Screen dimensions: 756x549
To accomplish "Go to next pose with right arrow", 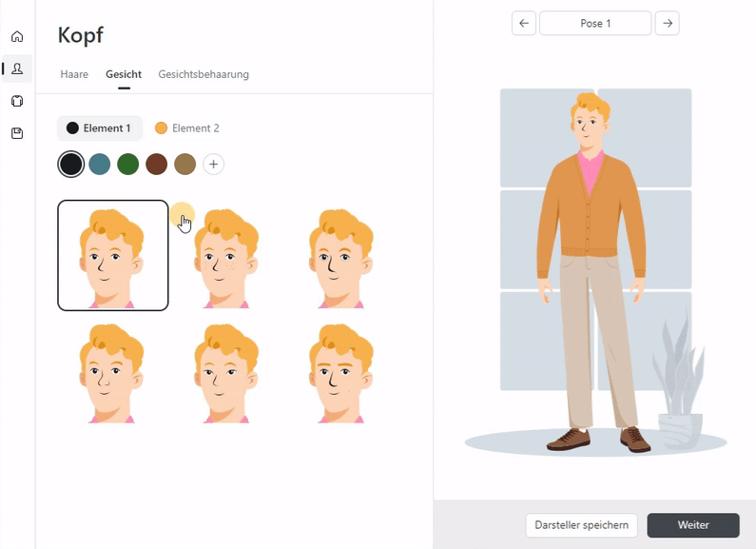I will click(667, 23).
